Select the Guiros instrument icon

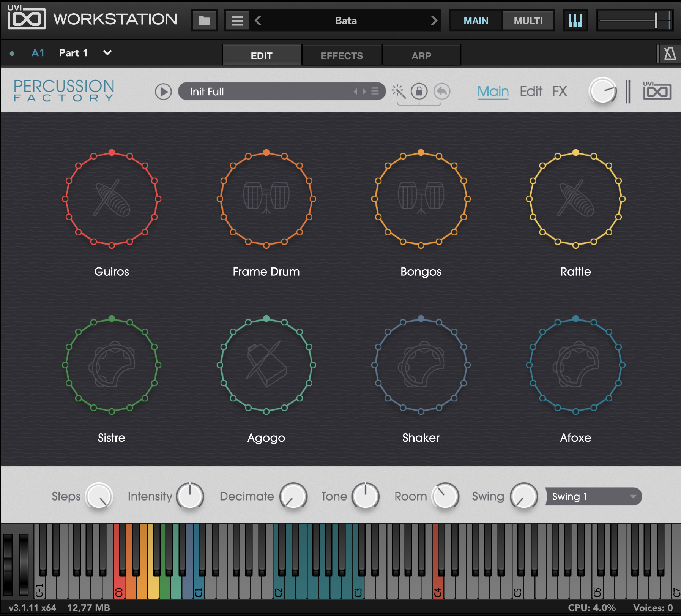click(x=112, y=199)
